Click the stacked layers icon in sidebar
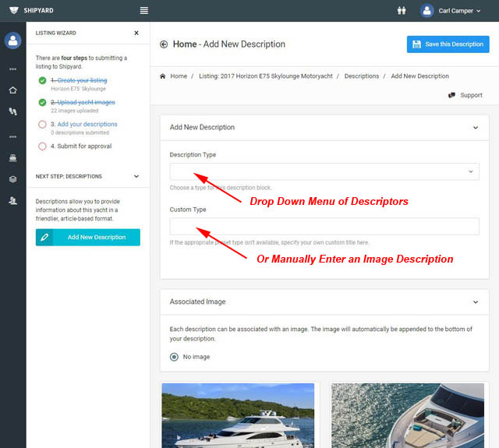Screen dimensions: 499x448 [12, 178]
